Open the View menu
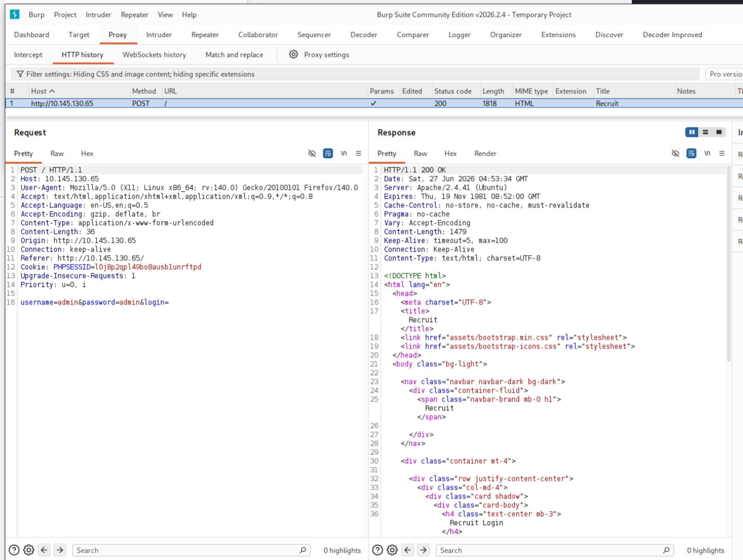This screenshot has width=743, height=560. coord(165,14)
